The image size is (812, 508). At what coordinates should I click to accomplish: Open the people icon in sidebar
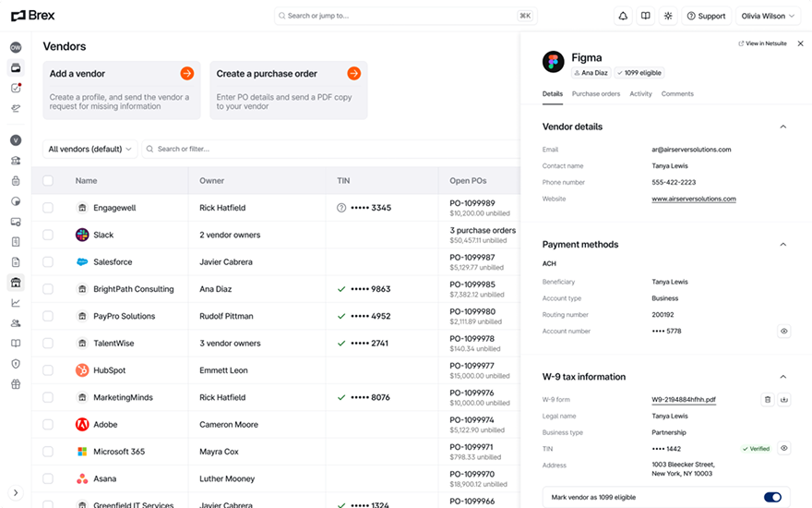[x=16, y=323]
